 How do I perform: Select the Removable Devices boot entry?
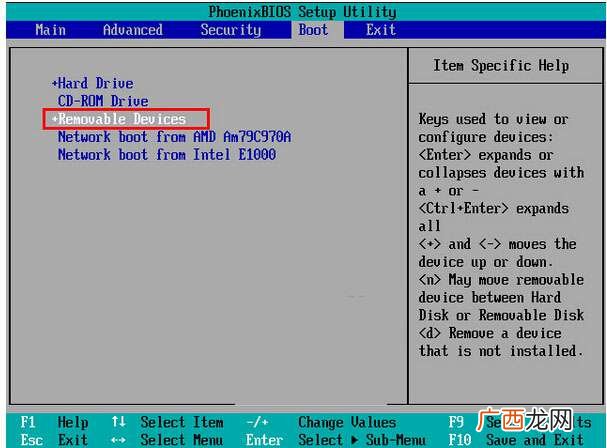point(122,119)
